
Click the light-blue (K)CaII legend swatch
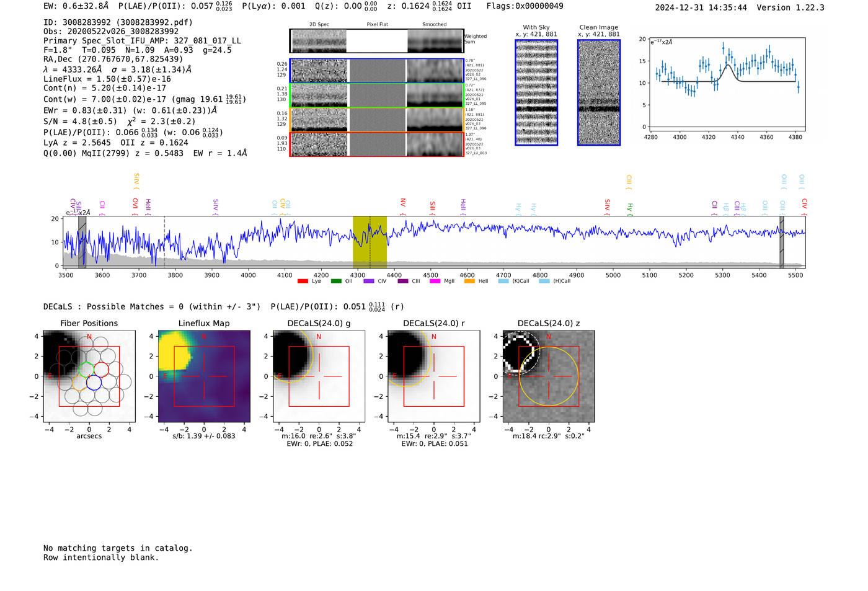(x=503, y=281)
